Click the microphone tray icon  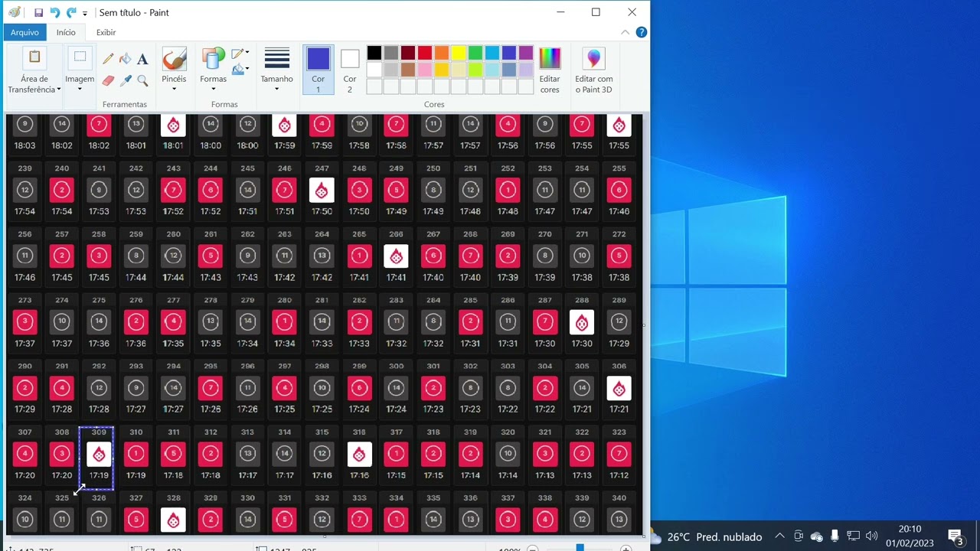(835, 536)
